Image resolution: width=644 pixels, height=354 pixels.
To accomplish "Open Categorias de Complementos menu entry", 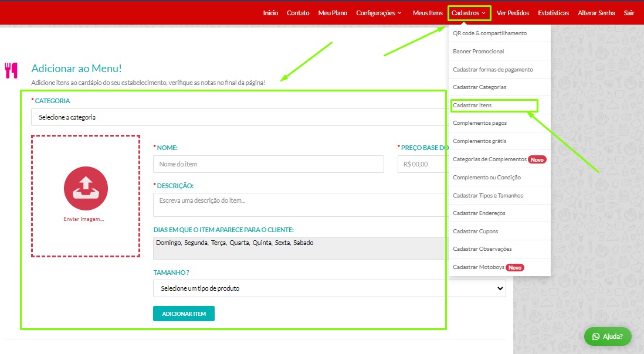I will [490, 159].
